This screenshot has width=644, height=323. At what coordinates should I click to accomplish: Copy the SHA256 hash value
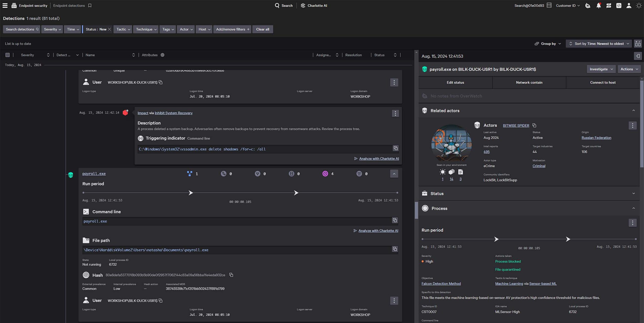click(x=231, y=275)
